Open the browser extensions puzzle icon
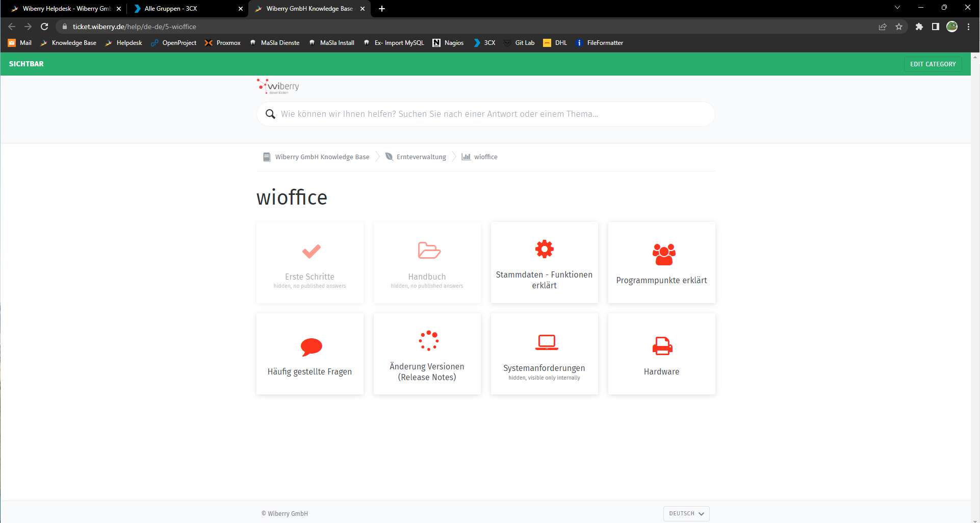This screenshot has height=523, width=980. click(919, 27)
